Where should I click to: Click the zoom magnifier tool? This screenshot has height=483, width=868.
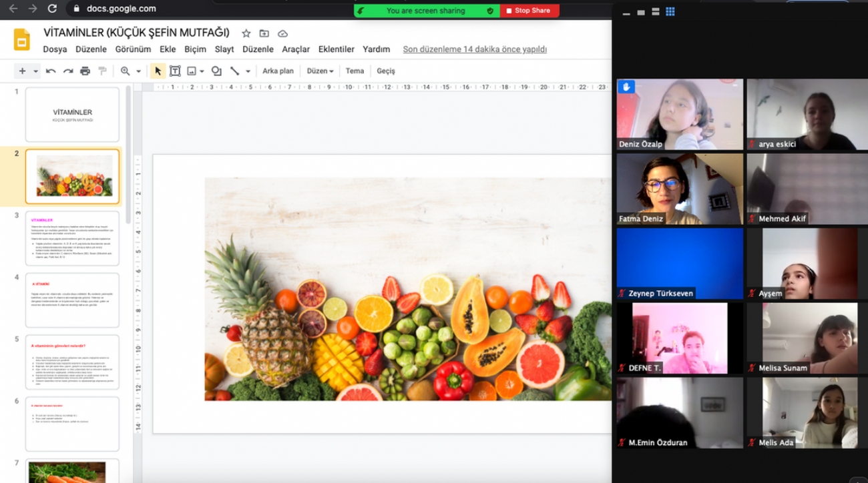click(125, 71)
